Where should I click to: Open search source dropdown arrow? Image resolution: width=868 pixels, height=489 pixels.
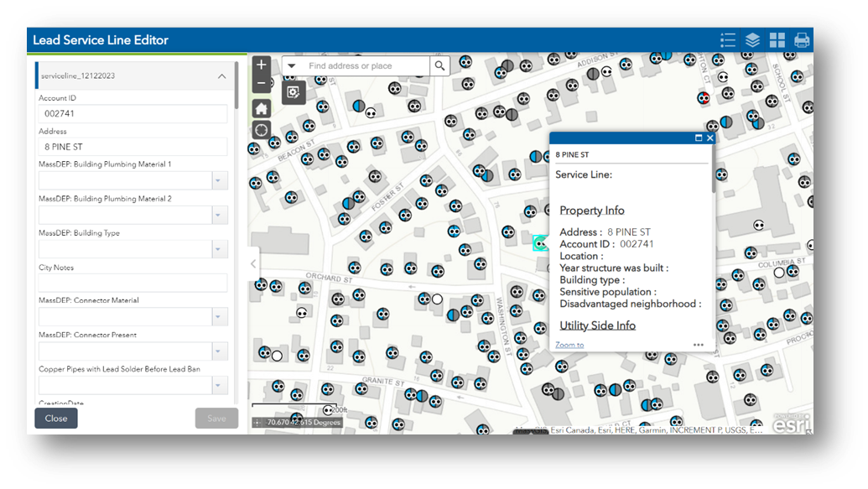click(x=292, y=66)
